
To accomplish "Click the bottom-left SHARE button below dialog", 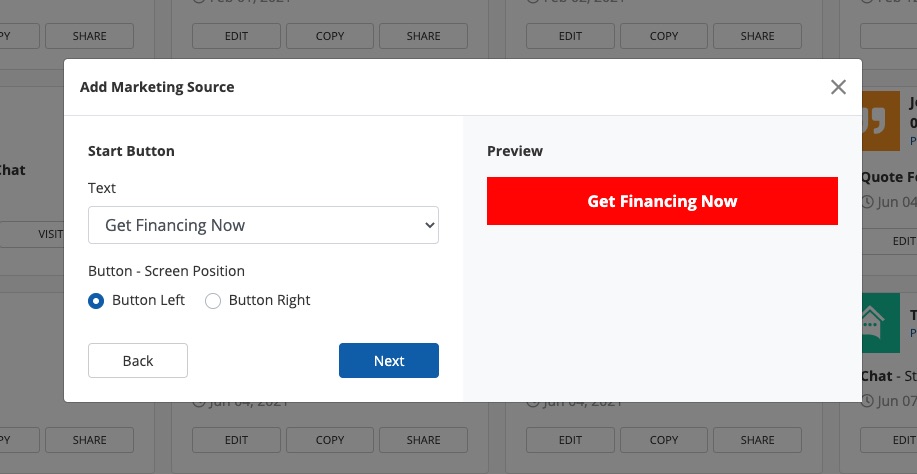I will [x=89, y=440].
